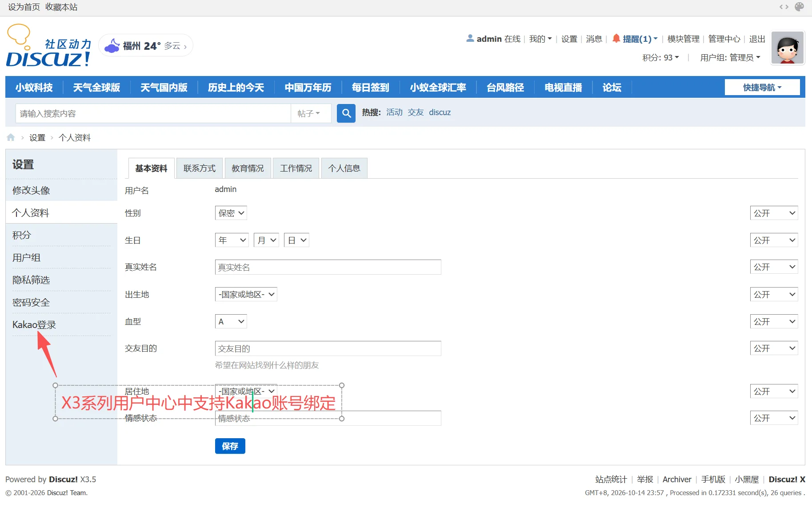Screen dimensions: 812x516
Task: Open the 小黑屋 footer link
Action: [x=747, y=479]
